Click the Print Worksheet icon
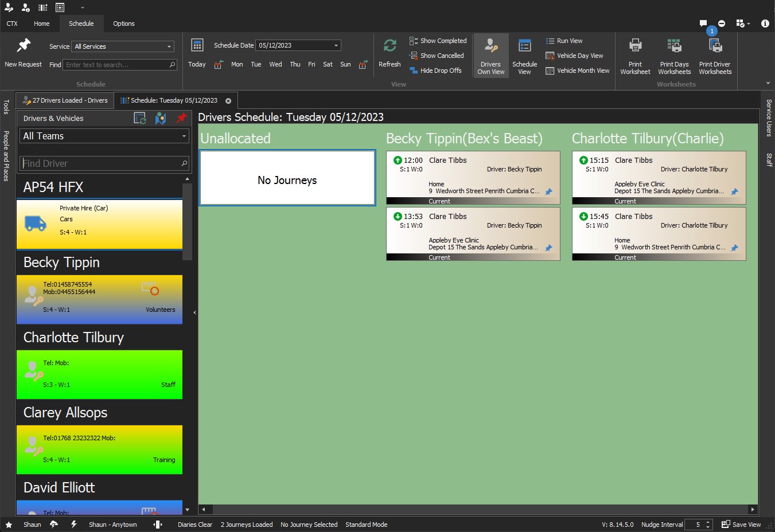Screen dimensions: 775x532 coord(635,45)
